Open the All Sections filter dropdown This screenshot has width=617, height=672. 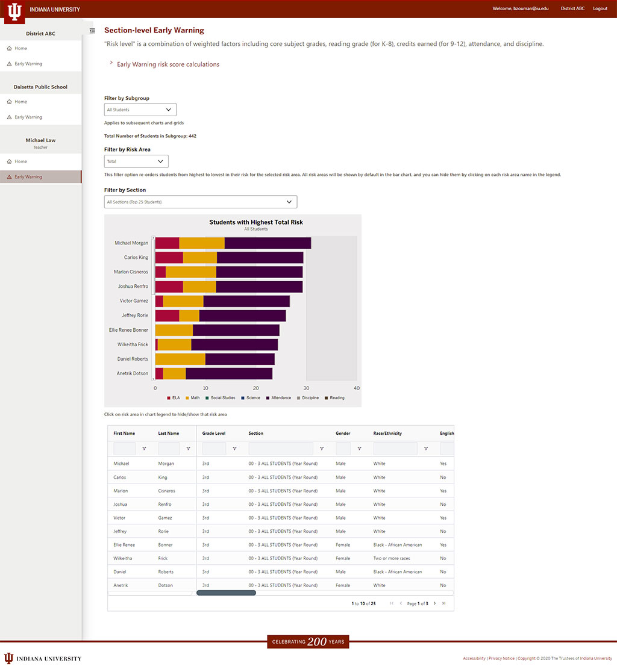pos(200,202)
